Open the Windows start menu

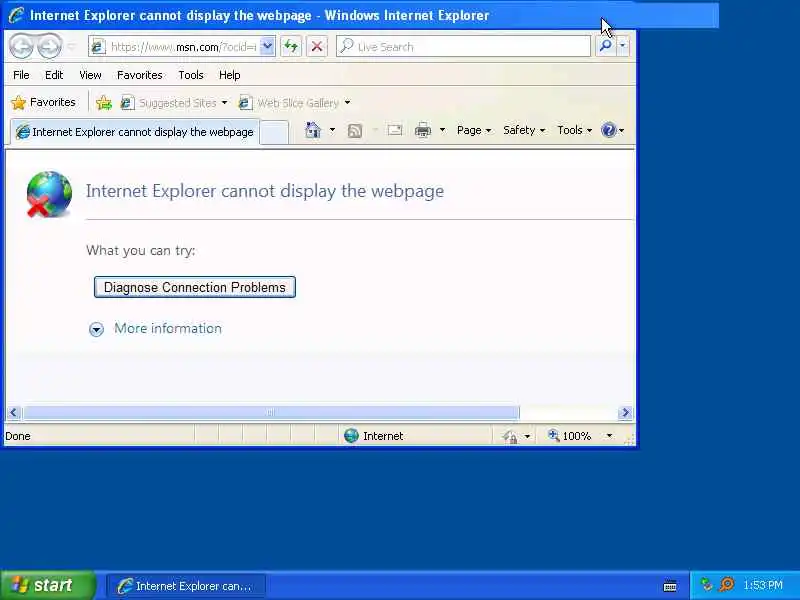click(x=48, y=585)
